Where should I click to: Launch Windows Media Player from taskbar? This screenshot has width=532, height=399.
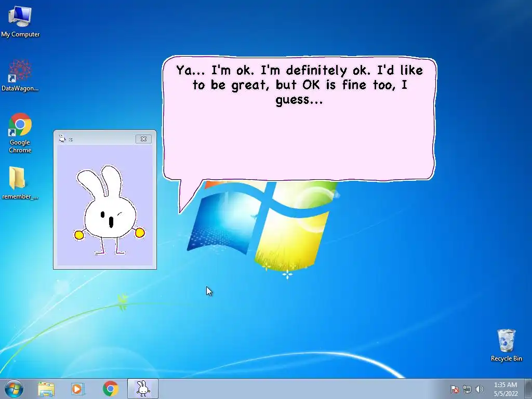tap(78, 389)
